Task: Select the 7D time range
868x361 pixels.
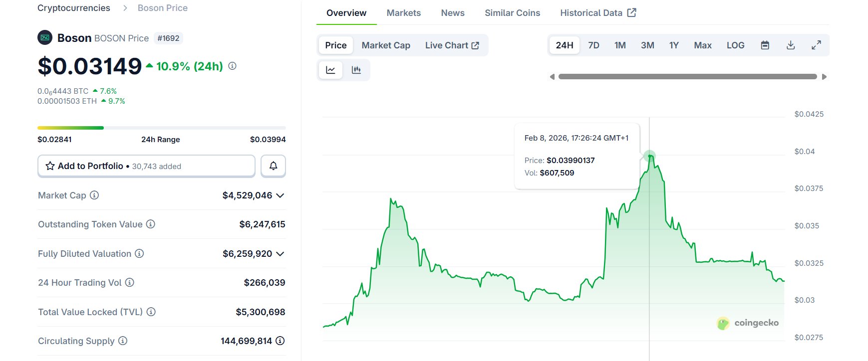Action: (x=593, y=45)
